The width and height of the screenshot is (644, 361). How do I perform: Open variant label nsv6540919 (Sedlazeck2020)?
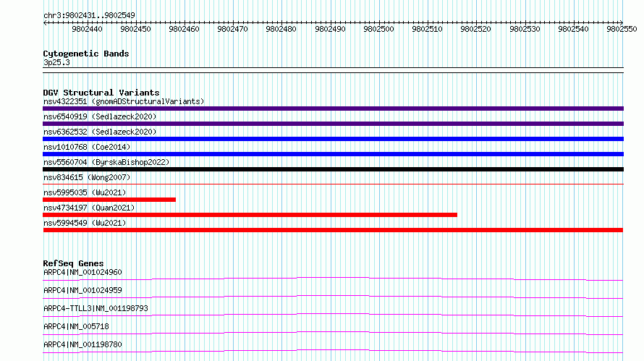[100, 116]
